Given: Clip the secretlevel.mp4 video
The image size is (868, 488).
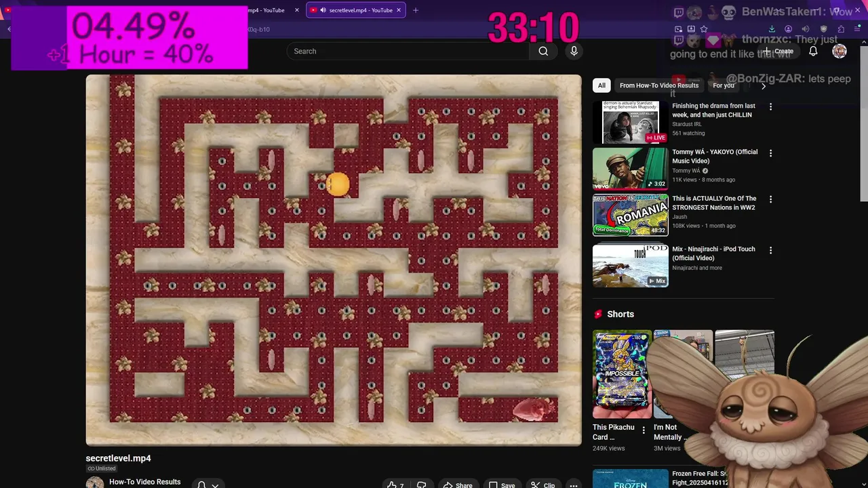Looking at the screenshot, I should (543, 485).
